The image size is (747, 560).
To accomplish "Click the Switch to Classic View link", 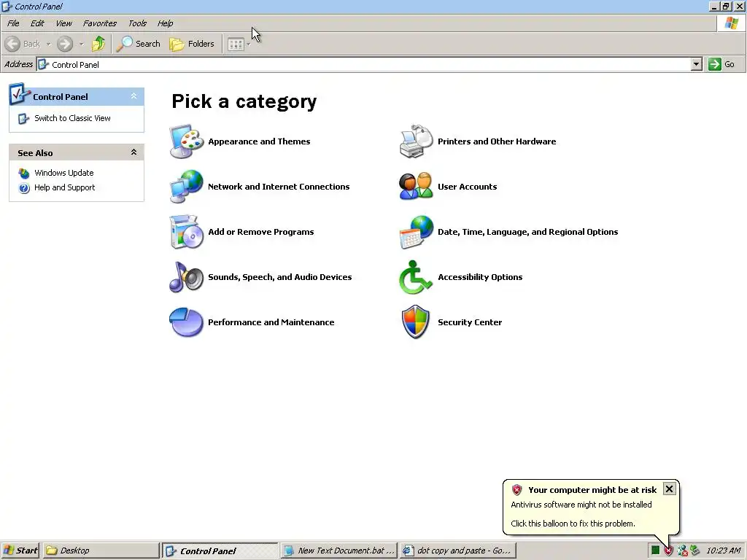I will point(72,118).
